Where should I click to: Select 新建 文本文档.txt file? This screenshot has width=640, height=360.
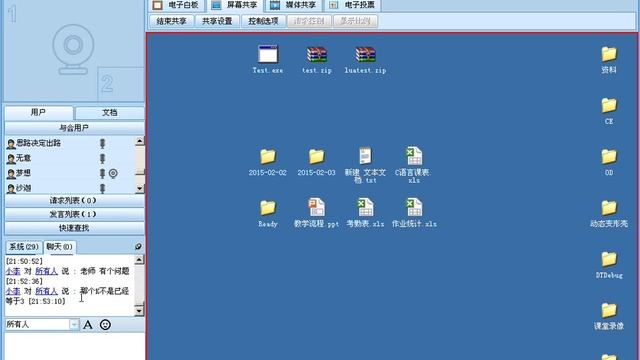coord(365,165)
